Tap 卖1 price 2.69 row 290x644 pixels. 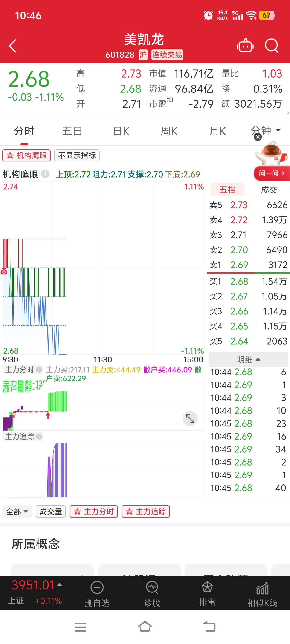click(248, 265)
